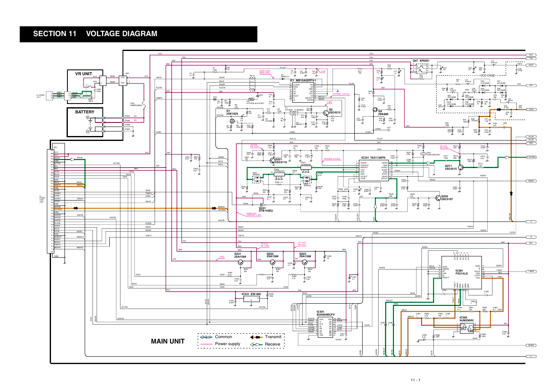Click the Transmit legend text
The image size is (555, 392).
point(273,337)
